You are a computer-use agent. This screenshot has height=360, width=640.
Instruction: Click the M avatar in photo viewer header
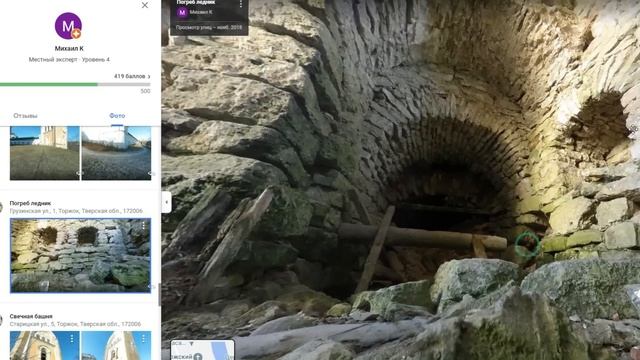pos(182,12)
